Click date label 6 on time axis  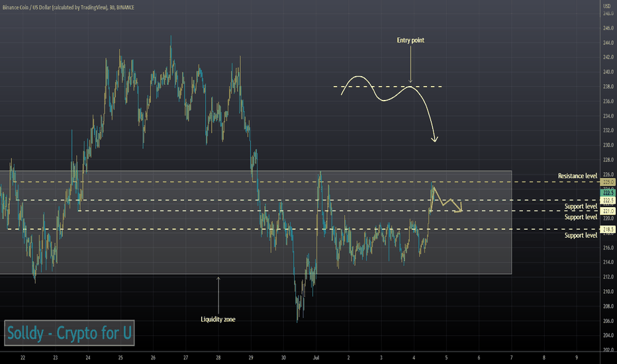tap(479, 357)
